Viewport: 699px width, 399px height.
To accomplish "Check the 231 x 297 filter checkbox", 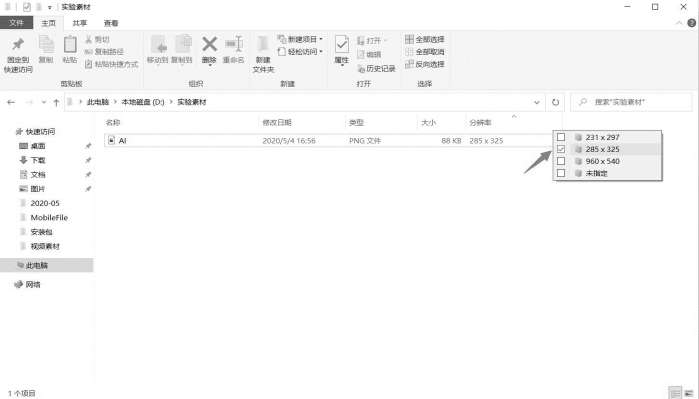I will (561, 137).
